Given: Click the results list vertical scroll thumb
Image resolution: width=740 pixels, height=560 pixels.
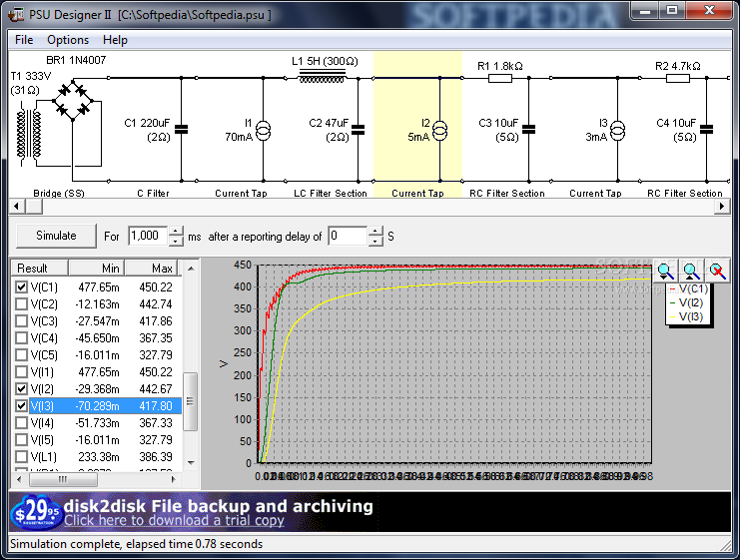Looking at the screenshot, I should (x=190, y=401).
